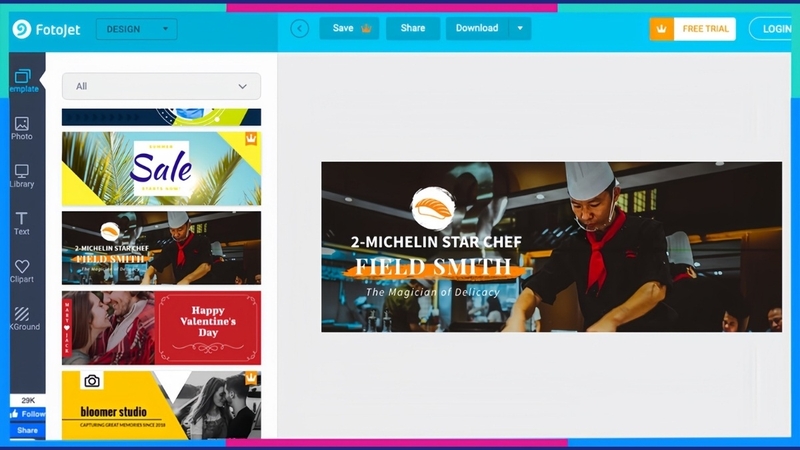Click the orange crown trial icon
The width and height of the screenshot is (800, 450).
[662, 29]
